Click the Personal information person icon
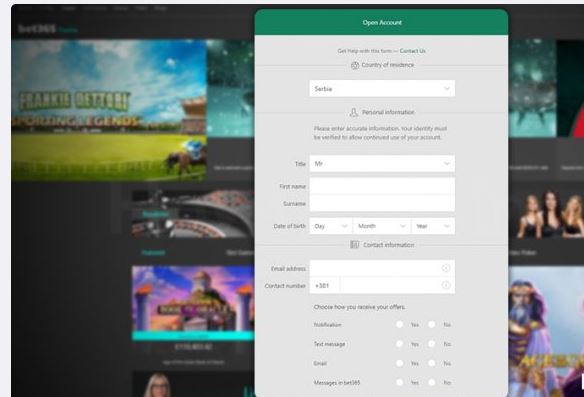584x397 pixels. [x=353, y=112]
